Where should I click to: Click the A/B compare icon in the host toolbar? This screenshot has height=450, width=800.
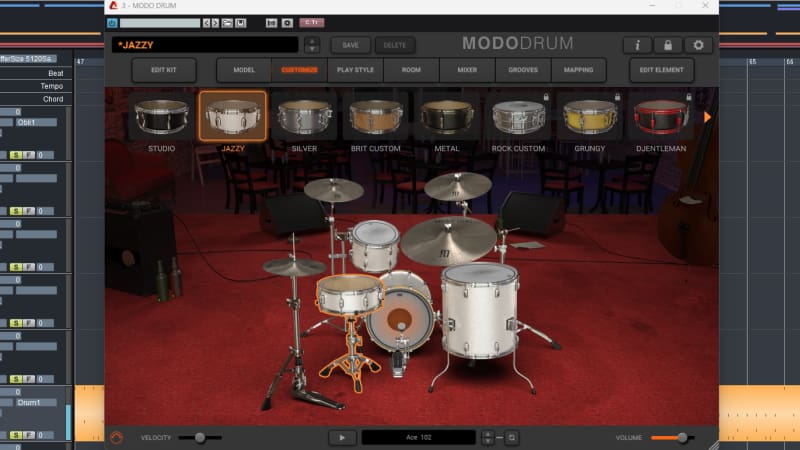(271, 23)
